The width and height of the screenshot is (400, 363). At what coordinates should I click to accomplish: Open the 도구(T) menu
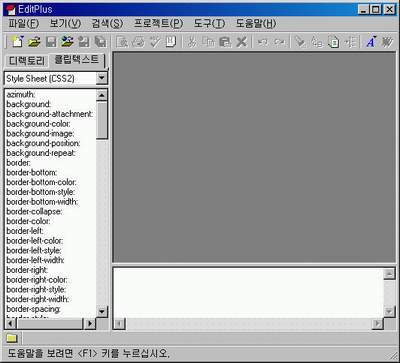[209, 23]
